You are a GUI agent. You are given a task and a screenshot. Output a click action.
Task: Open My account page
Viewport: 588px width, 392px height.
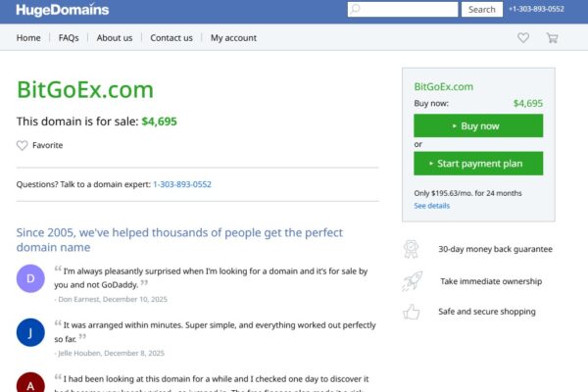click(233, 38)
